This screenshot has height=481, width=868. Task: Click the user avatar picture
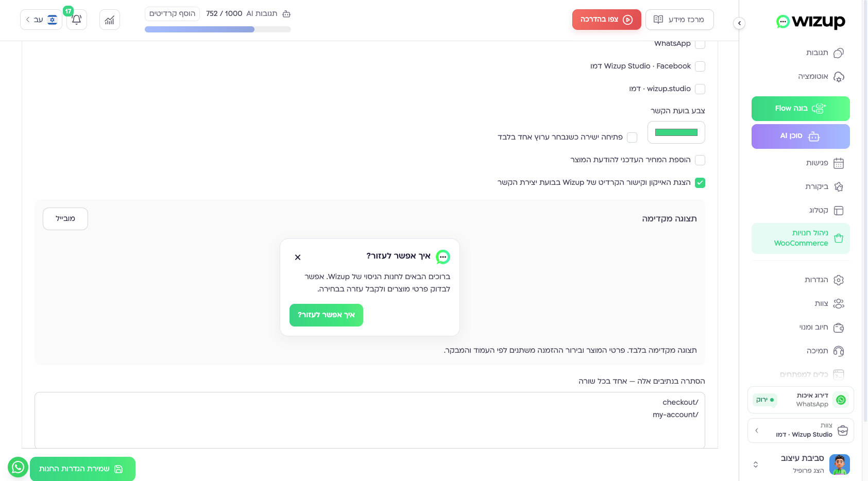840,465
